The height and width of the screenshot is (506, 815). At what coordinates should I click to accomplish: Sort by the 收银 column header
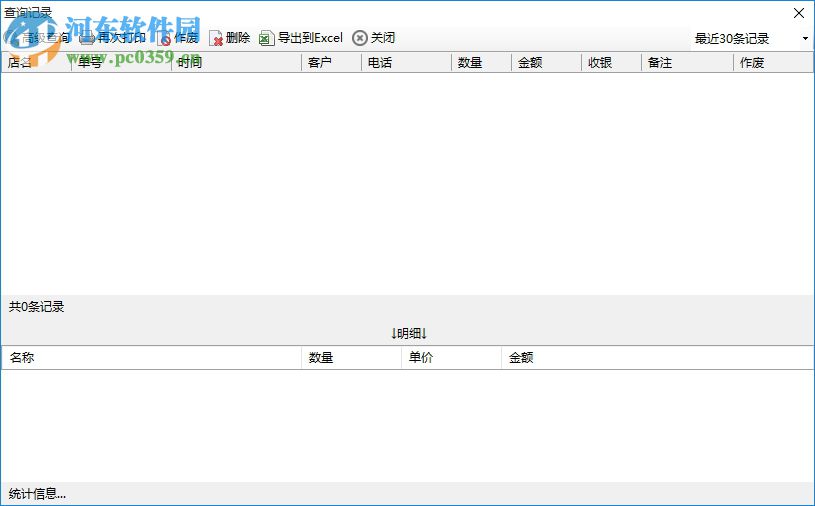(611, 62)
